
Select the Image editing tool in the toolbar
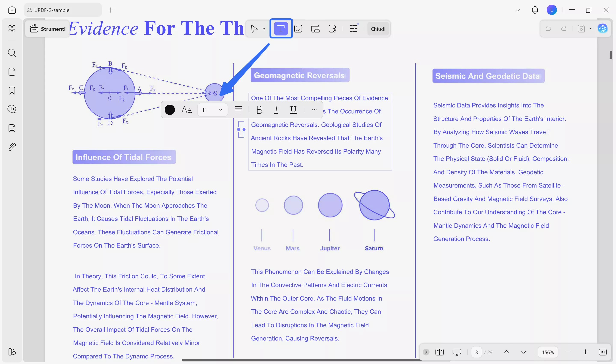pos(299,29)
